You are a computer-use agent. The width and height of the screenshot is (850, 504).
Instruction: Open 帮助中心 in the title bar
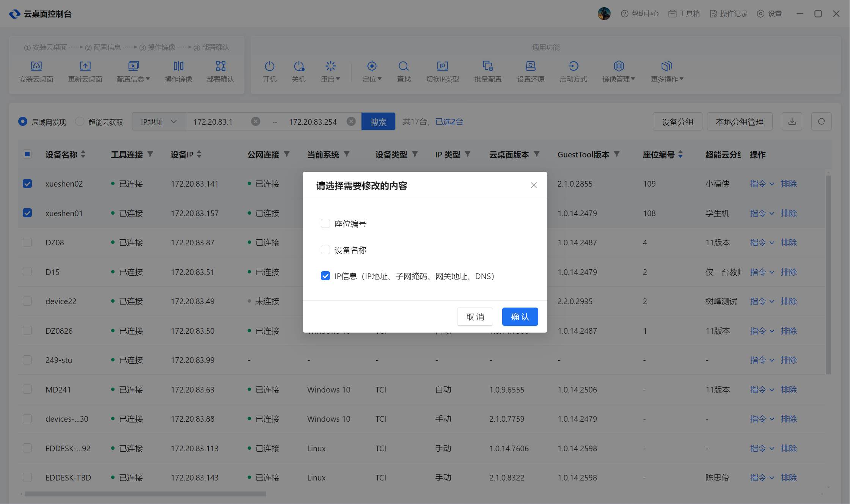tap(640, 14)
